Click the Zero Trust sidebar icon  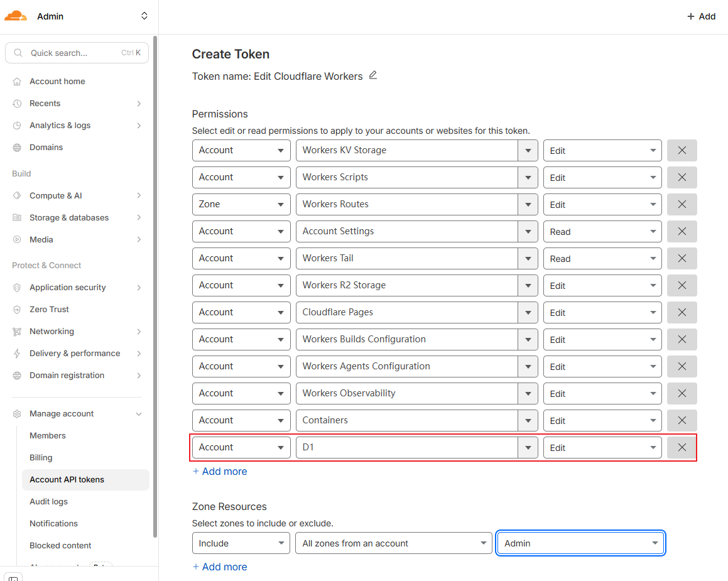pyautogui.click(x=17, y=310)
